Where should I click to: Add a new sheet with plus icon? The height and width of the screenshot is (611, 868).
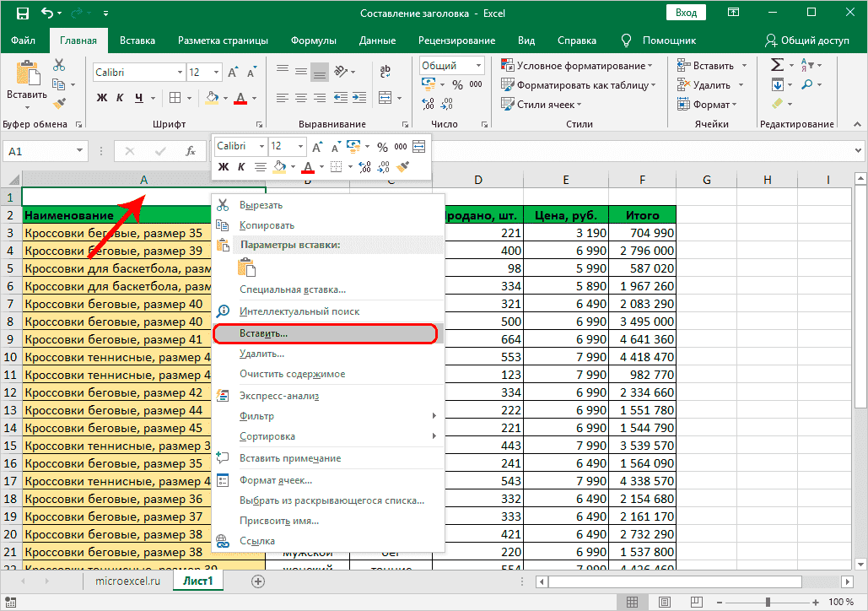[258, 581]
